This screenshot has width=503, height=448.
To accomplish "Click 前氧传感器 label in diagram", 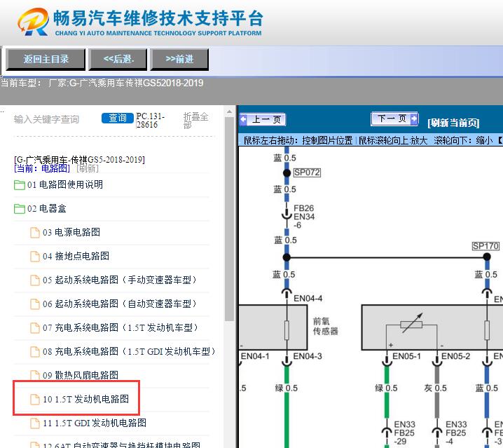I will (x=326, y=326).
